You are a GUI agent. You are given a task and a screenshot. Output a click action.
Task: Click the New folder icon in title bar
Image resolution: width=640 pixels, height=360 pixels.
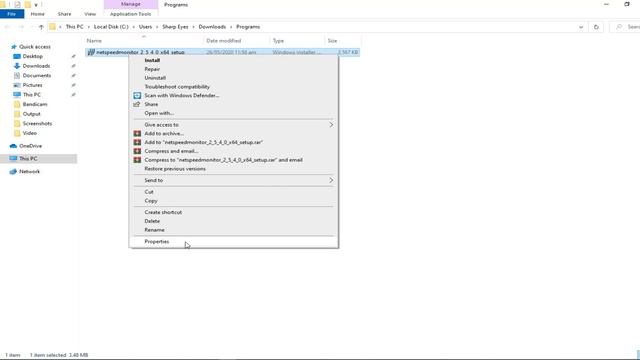pos(27,4)
